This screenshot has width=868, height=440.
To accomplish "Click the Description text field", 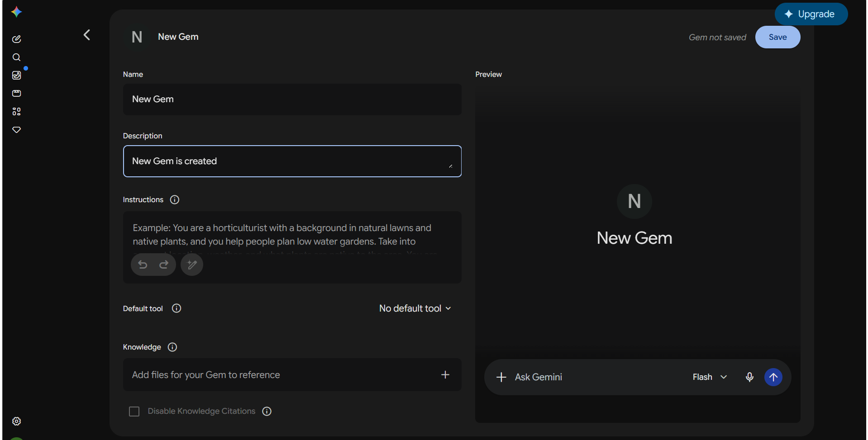I will tap(292, 161).
